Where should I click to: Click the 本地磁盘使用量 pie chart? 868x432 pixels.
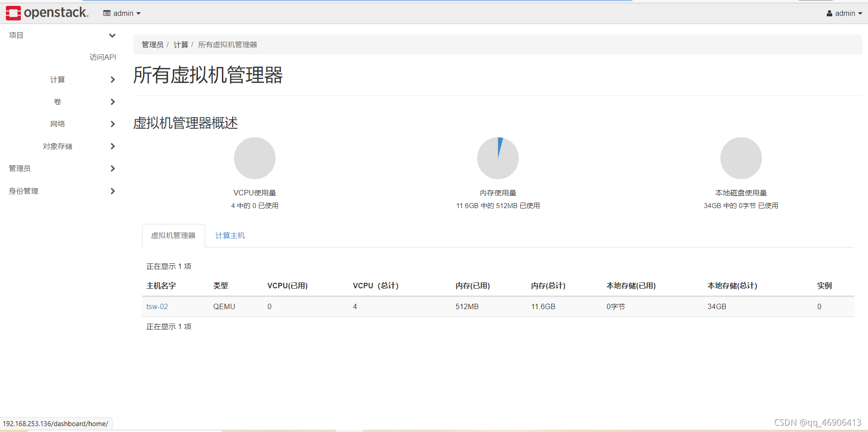point(740,158)
